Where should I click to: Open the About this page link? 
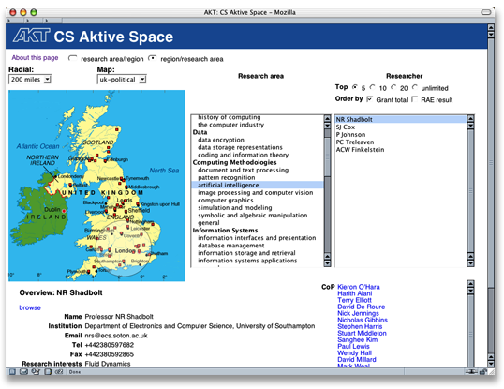(x=35, y=58)
